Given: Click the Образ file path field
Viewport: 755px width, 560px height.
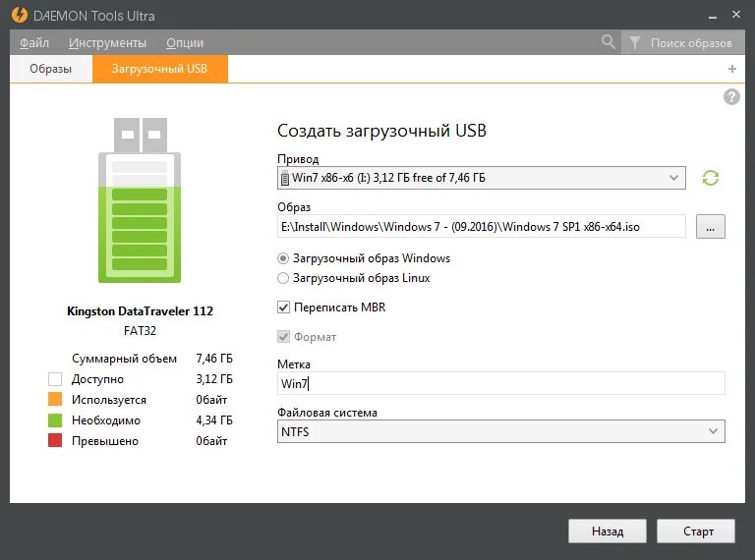Looking at the screenshot, I should tap(482, 227).
